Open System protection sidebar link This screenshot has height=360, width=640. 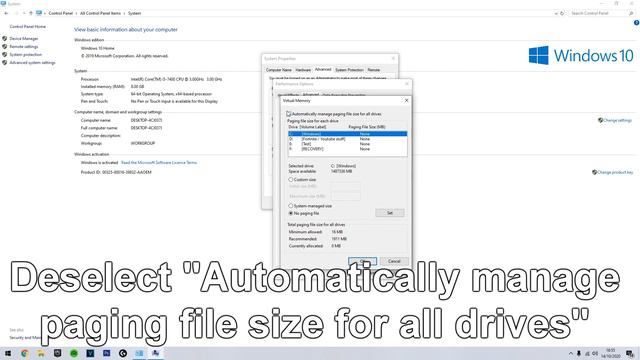tap(25, 54)
